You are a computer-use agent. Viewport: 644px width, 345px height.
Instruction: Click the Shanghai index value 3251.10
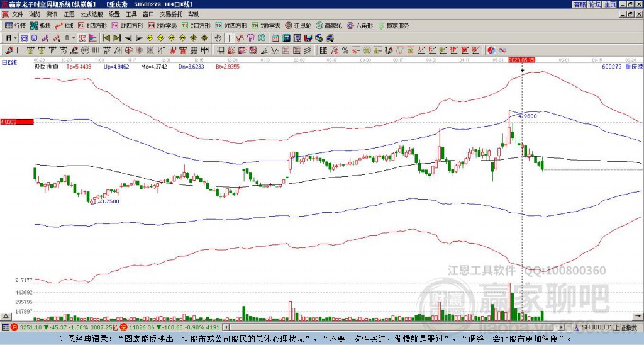pyautogui.click(x=30, y=327)
